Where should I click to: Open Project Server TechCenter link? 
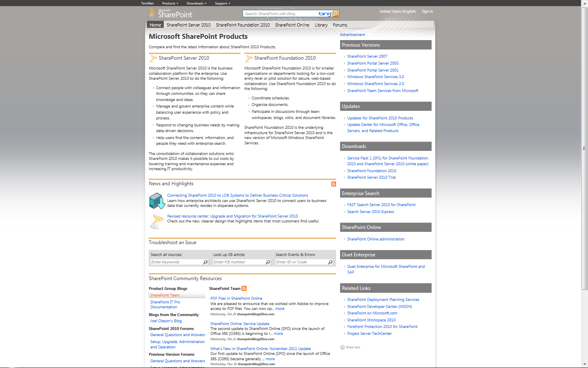pos(369,334)
